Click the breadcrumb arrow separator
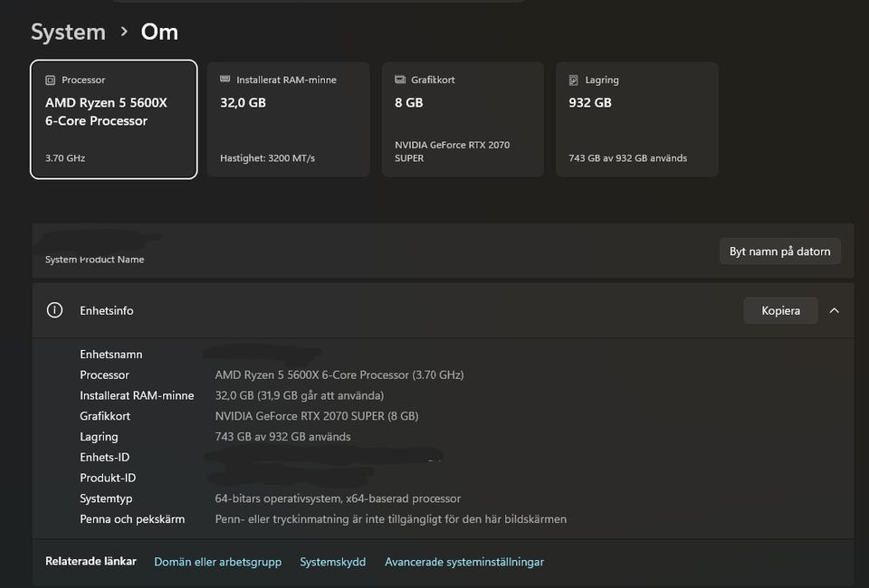Screen dimensions: 869x588 pyautogui.click(x=124, y=32)
